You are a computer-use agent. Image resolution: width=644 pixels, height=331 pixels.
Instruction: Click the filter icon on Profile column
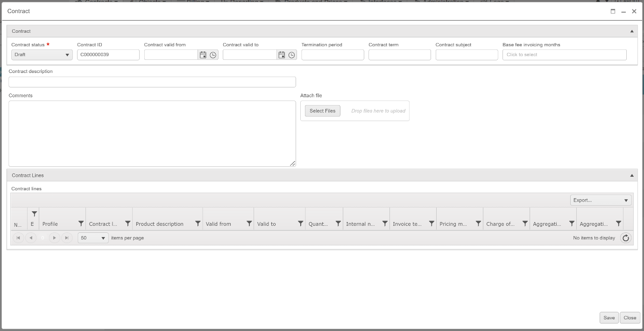(x=81, y=224)
